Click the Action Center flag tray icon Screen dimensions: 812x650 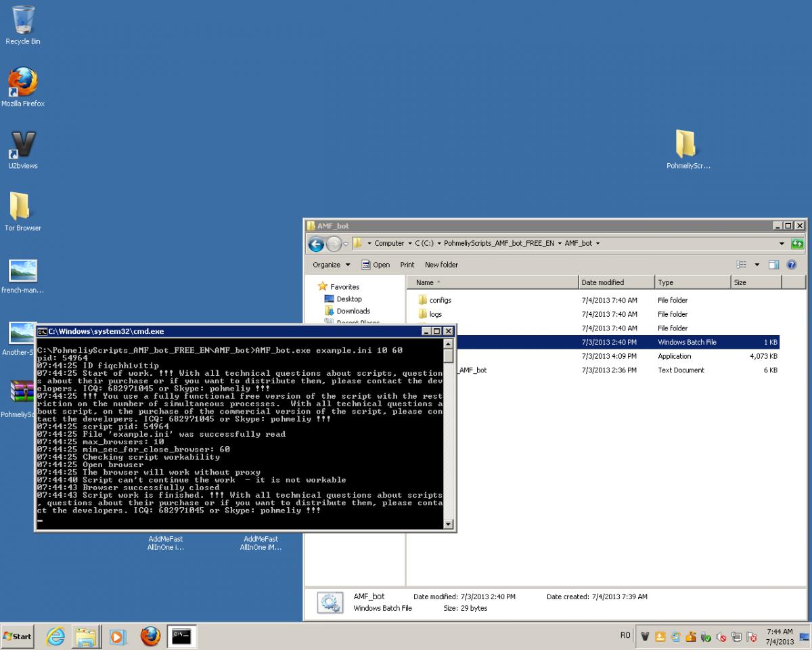click(x=751, y=636)
